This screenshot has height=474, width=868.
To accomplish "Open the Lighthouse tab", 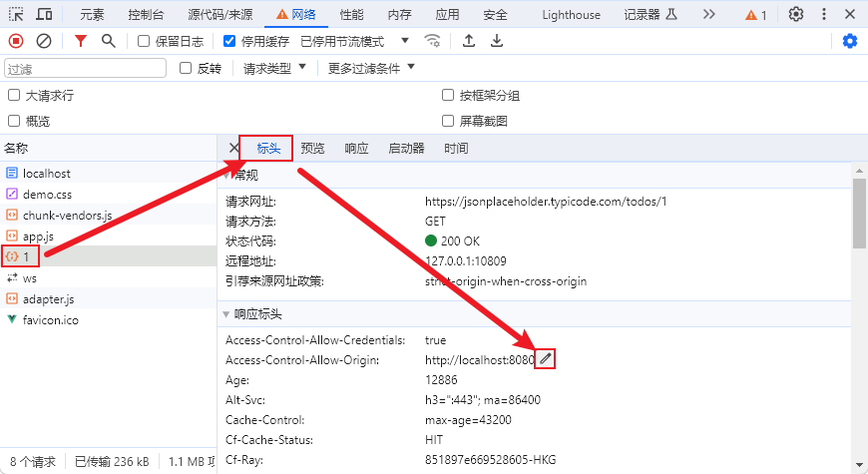I will pyautogui.click(x=572, y=15).
